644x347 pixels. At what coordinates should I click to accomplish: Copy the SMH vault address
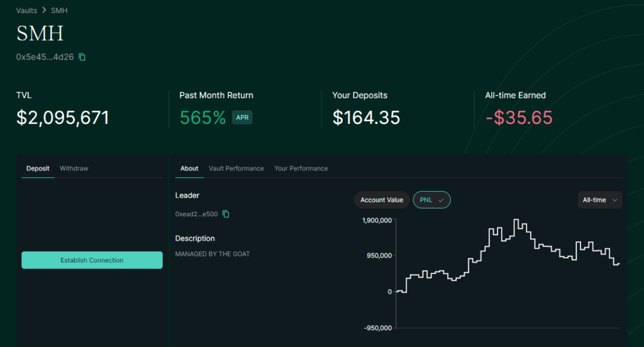[82, 57]
